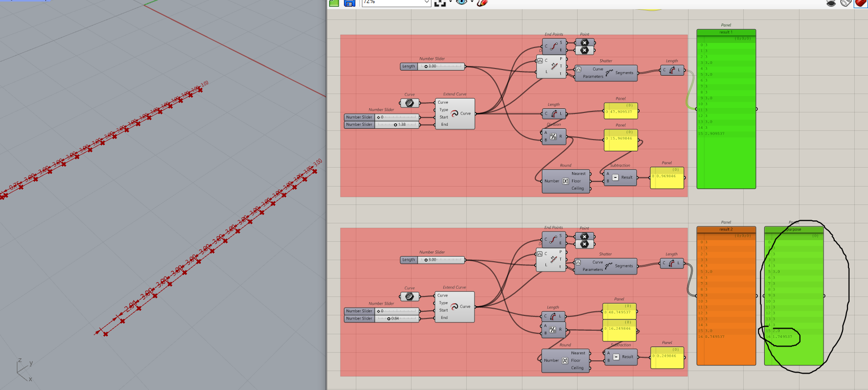Click Round component icon in lower group

point(565,360)
